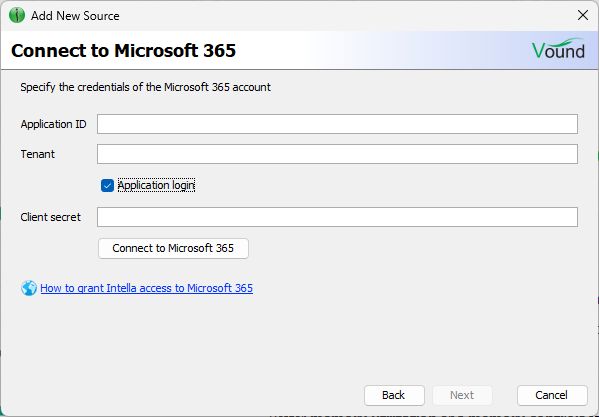Image resolution: width=599 pixels, height=417 pixels.
Task: Click Connect to Microsoft 365 button
Action: pyautogui.click(x=173, y=248)
